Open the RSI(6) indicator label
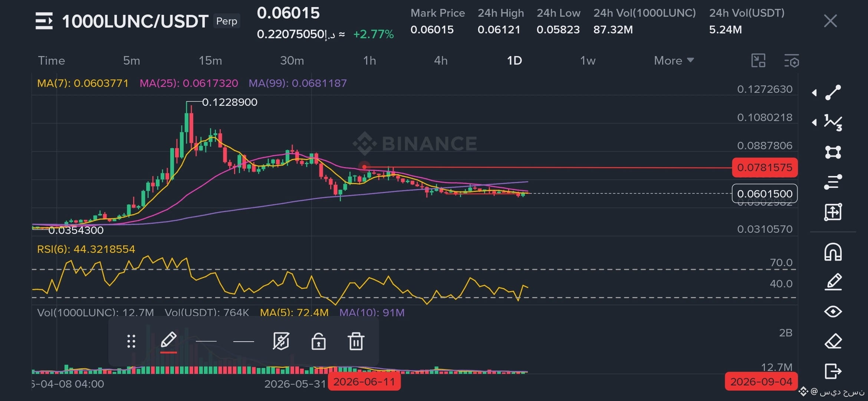Image resolution: width=868 pixels, height=401 pixels. [86, 249]
